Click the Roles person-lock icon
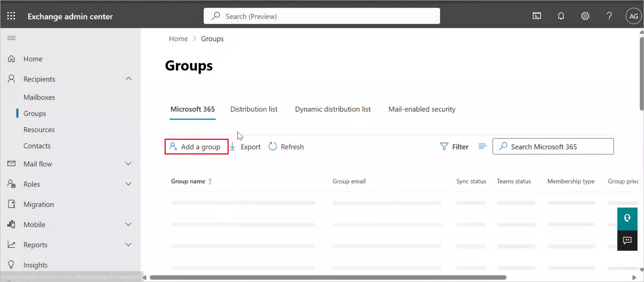Screen dimensions: 644x282 11,184
